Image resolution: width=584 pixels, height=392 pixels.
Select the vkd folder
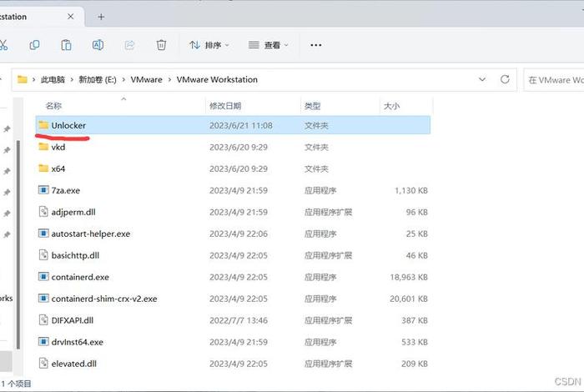(x=233, y=147)
